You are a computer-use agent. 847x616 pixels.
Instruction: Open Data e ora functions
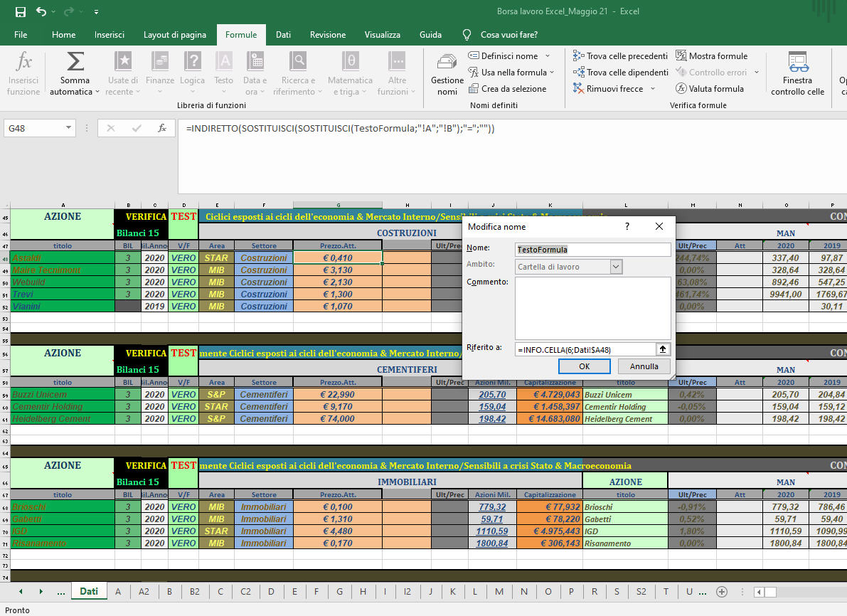(x=255, y=74)
